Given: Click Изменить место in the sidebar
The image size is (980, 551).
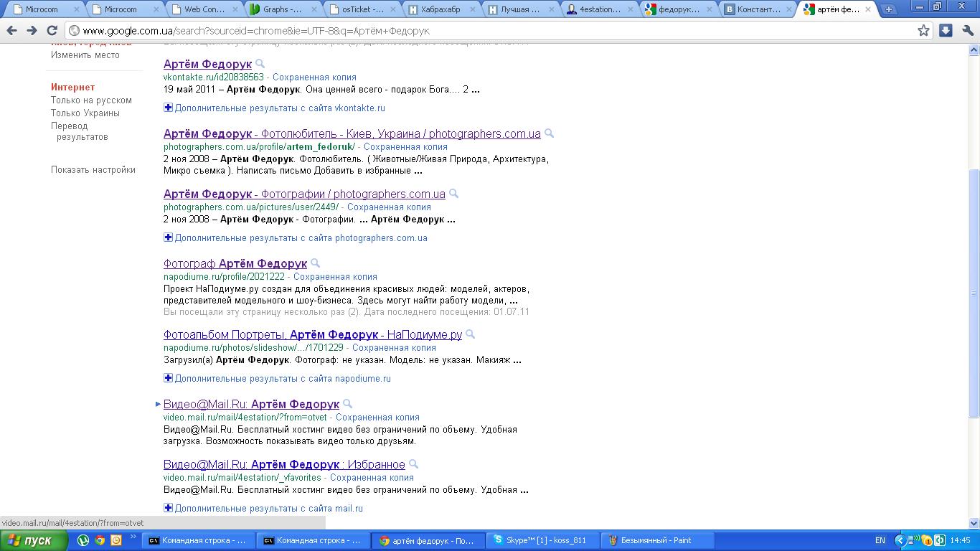Looking at the screenshot, I should click(x=85, y=55).
